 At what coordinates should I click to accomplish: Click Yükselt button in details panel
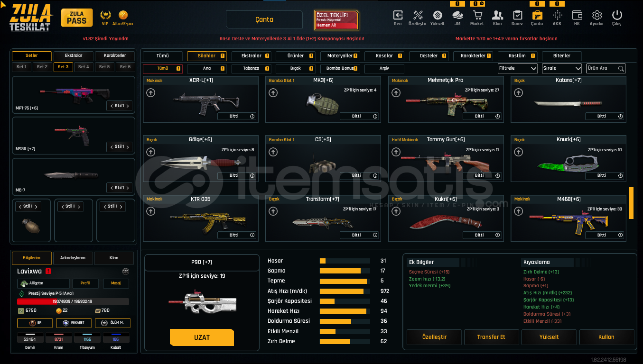click(x=549, y=337)
